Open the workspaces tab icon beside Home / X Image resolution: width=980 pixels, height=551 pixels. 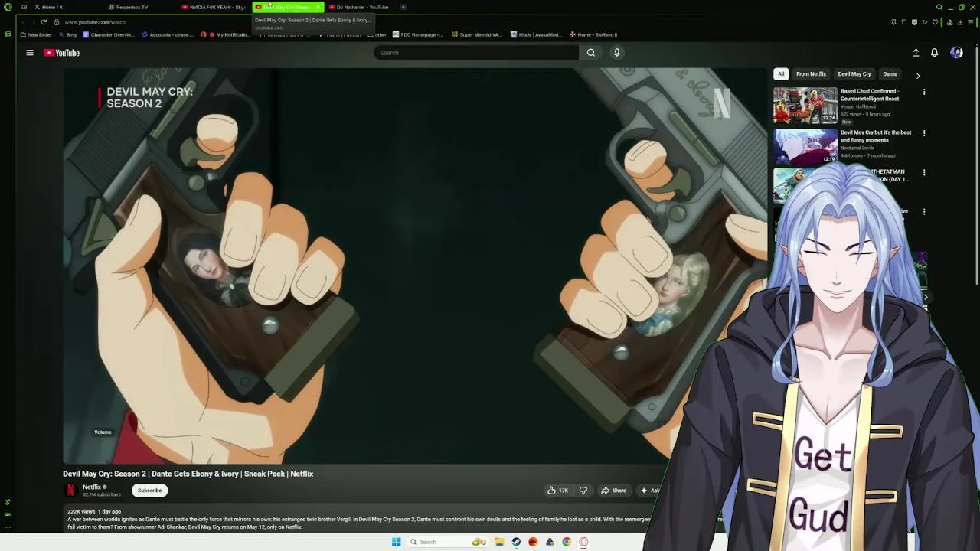click(24, 7)
